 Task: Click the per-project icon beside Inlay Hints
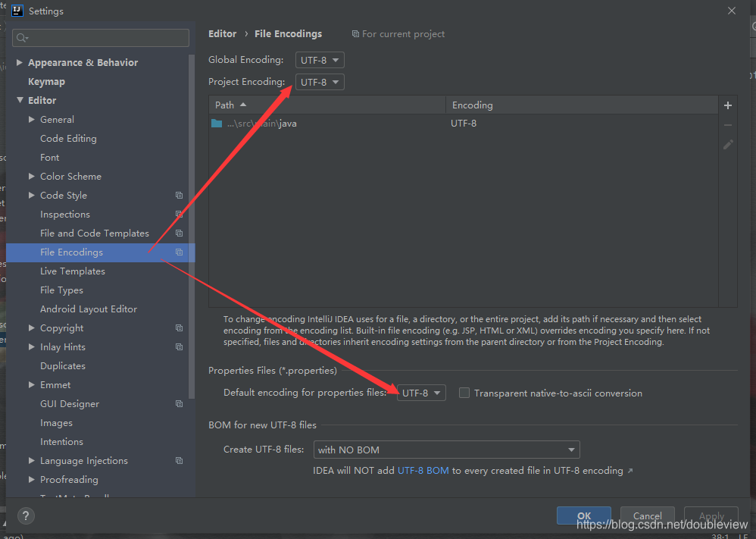click(x=179, y=347)
